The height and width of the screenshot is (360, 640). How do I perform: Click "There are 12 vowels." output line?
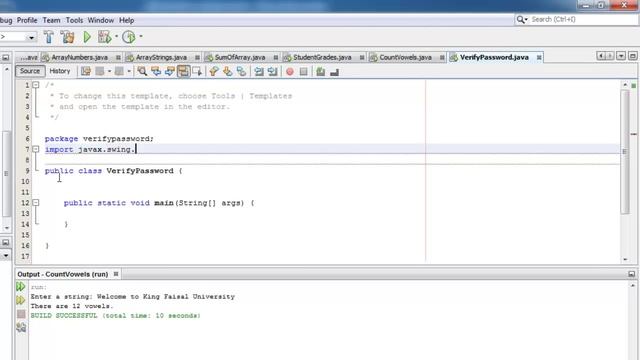point(72,306)
